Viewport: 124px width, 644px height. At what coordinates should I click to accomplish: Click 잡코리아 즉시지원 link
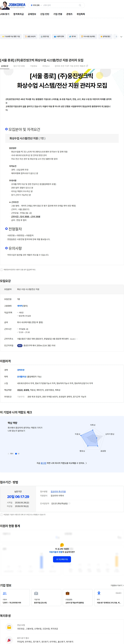click(x=58, y=492)
